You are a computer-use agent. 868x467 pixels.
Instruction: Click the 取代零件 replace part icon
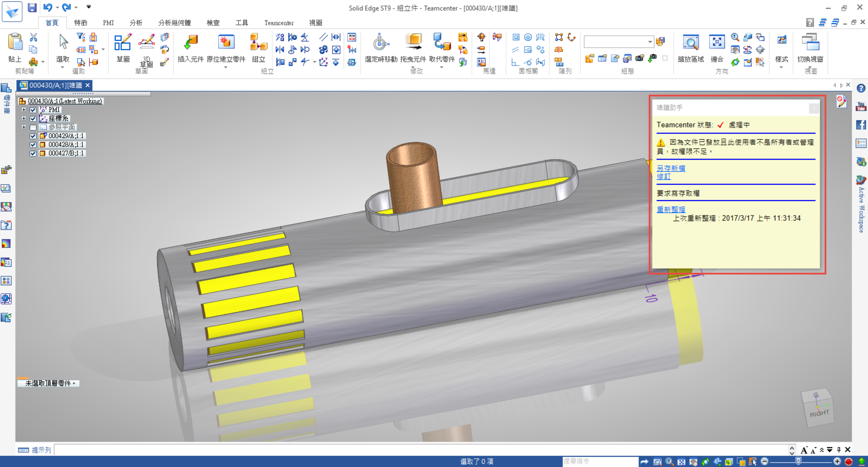pos(442,42)
